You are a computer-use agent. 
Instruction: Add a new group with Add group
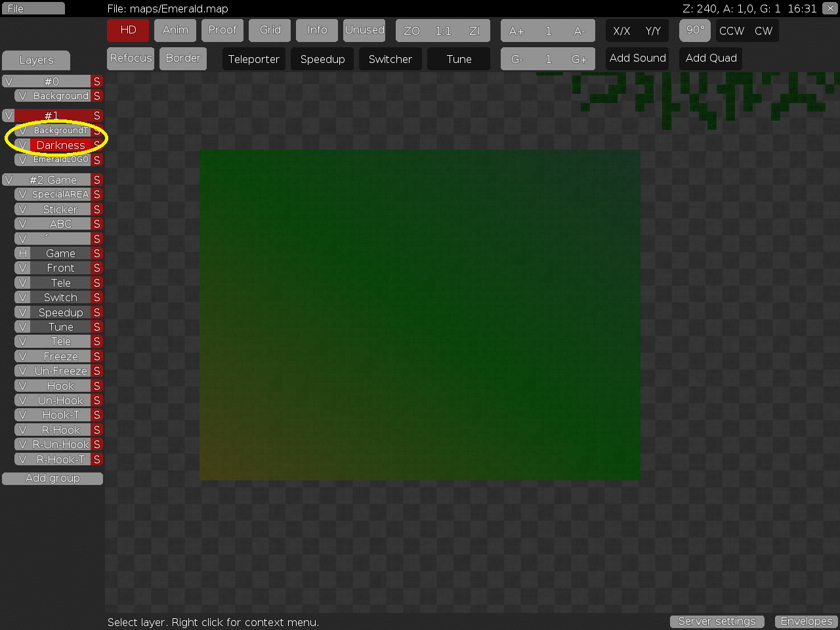click(52, 478)
